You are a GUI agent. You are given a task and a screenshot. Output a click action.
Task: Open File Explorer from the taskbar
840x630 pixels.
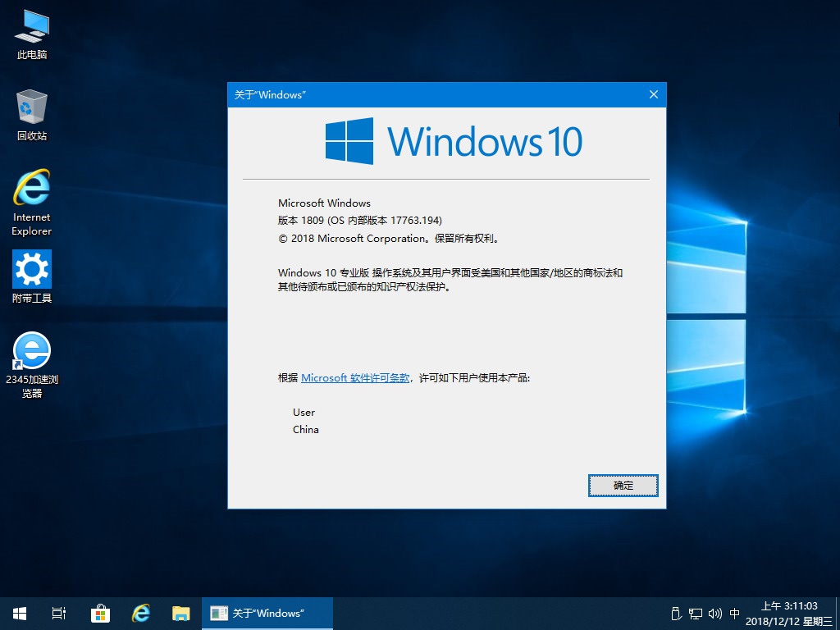[181, 614]
